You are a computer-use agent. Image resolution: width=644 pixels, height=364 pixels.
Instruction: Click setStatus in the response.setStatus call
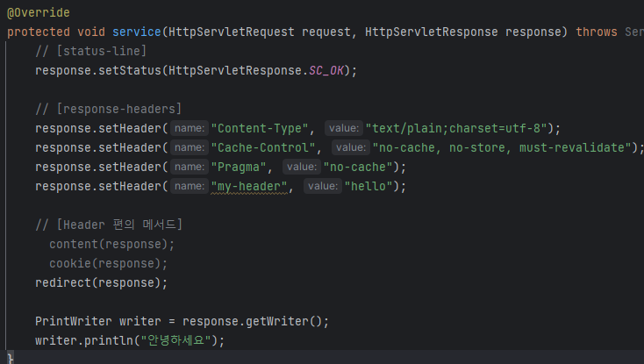[x=130, y=70]
